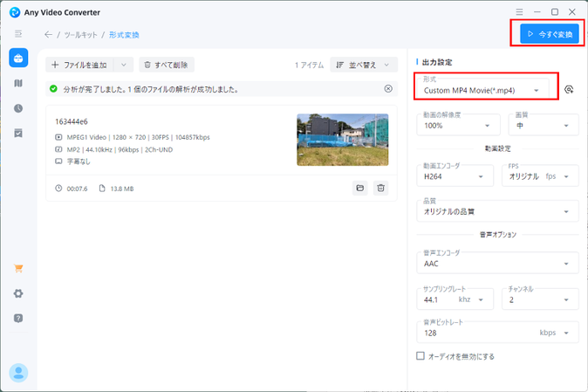Click custom format settings icon beside 形式
Screen dimensions: 588x392
pos(569,89)
